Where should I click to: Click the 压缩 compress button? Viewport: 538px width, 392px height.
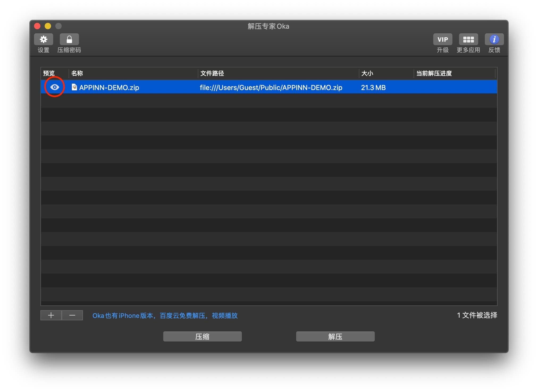point(202,336)
